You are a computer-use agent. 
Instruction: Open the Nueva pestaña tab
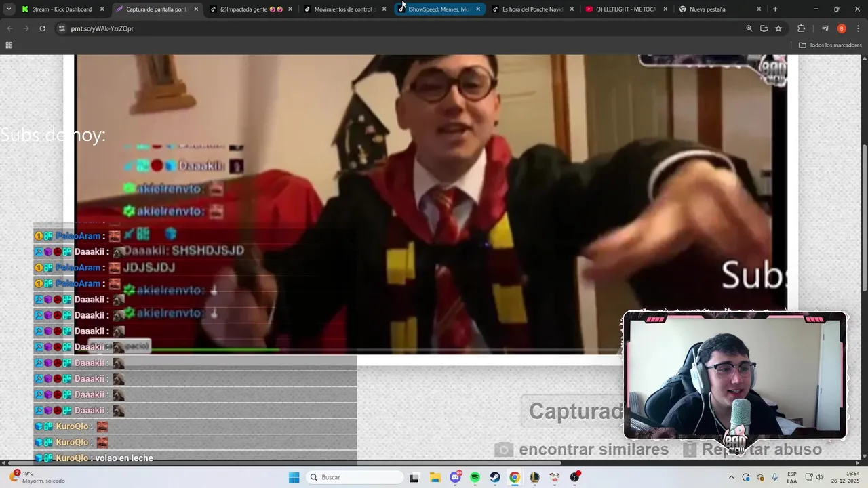click(x=719, y=9)
